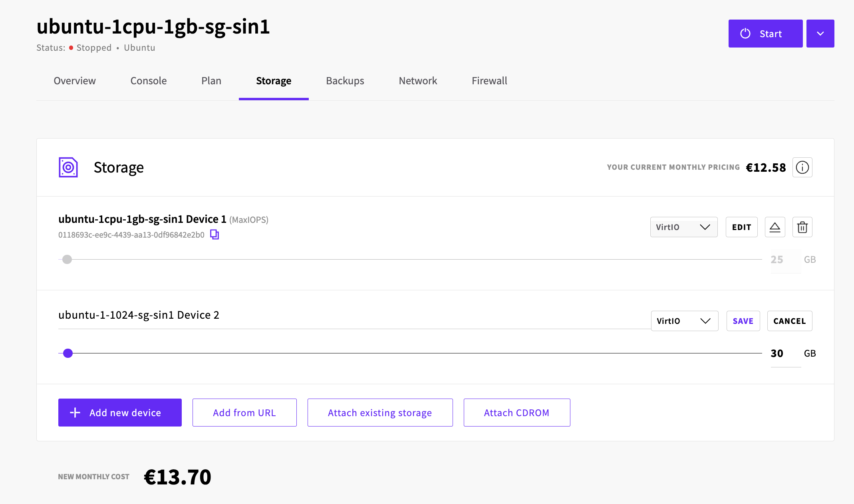
Task: Click the Device 2 name field
Action: (x=355, y=315)
